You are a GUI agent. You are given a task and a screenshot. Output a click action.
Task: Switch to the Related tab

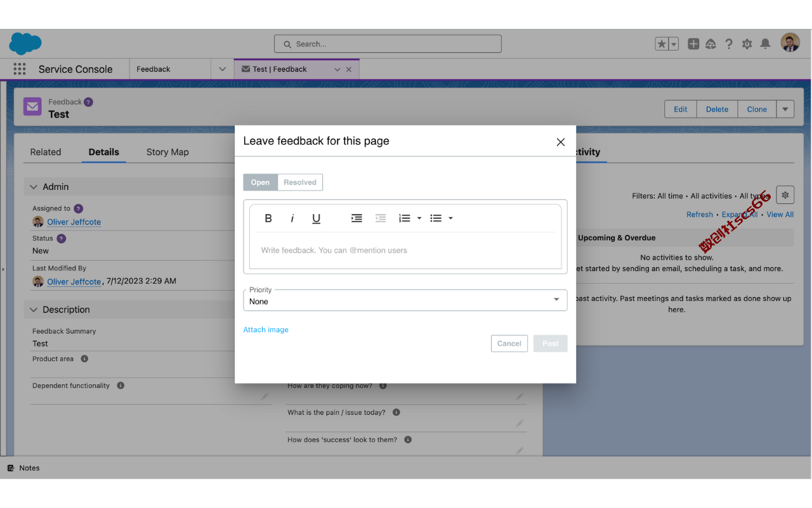[46, 152]
